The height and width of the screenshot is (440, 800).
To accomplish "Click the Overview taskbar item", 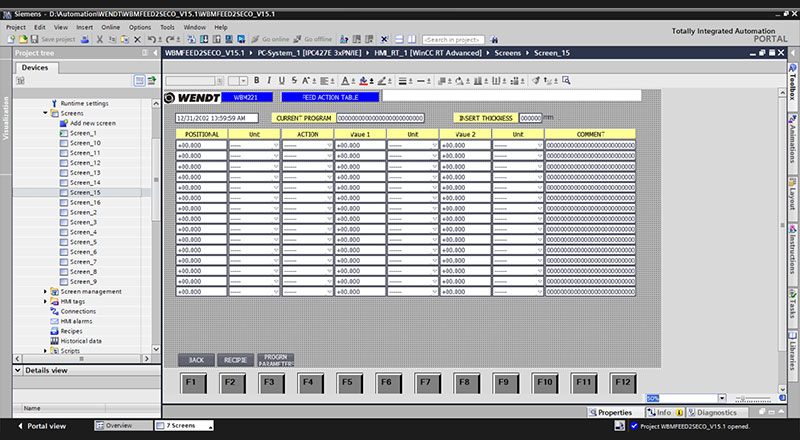I will (x=123, y=425).
